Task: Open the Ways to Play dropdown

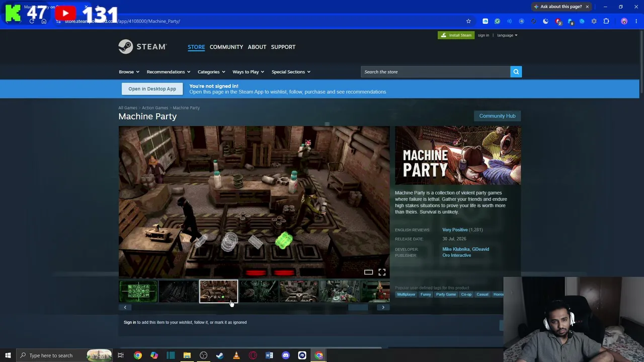Action: [248, 72]
